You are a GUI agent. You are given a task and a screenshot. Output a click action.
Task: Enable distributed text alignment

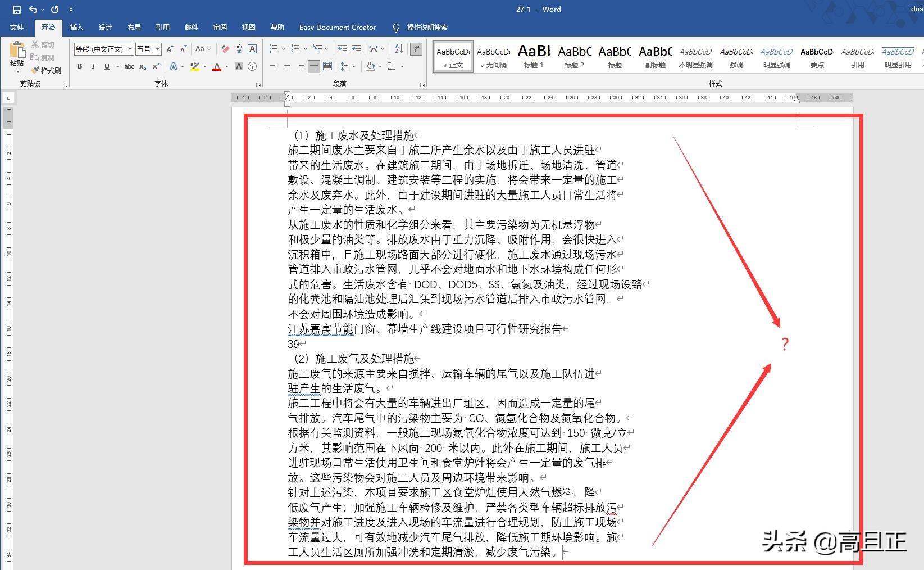point(327,66)
